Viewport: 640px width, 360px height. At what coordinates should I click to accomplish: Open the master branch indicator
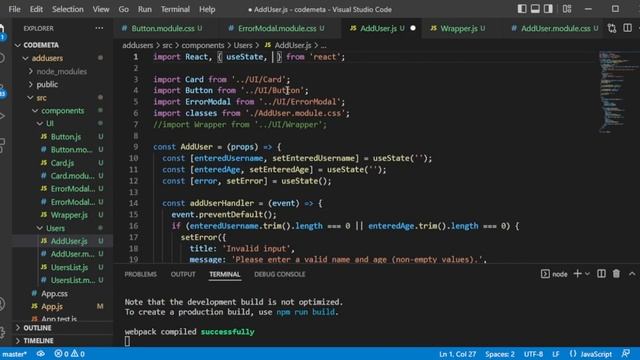pyautogui.click(x=14, y=354)
